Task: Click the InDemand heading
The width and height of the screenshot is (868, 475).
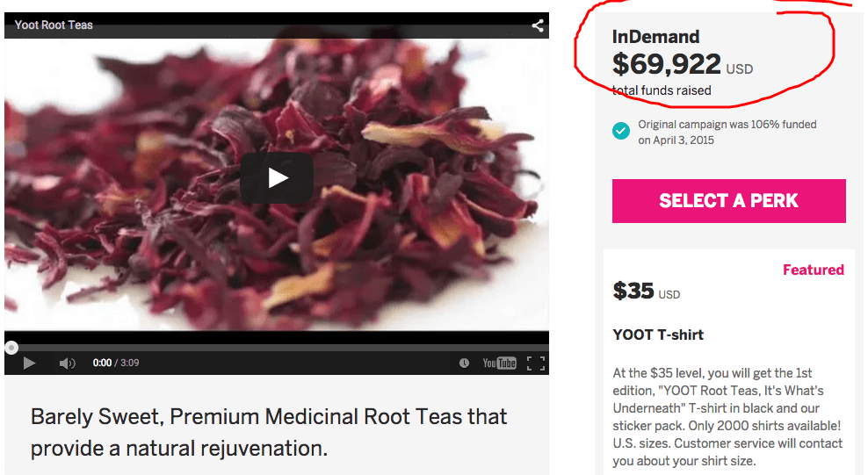Action: tap(656, 37)
